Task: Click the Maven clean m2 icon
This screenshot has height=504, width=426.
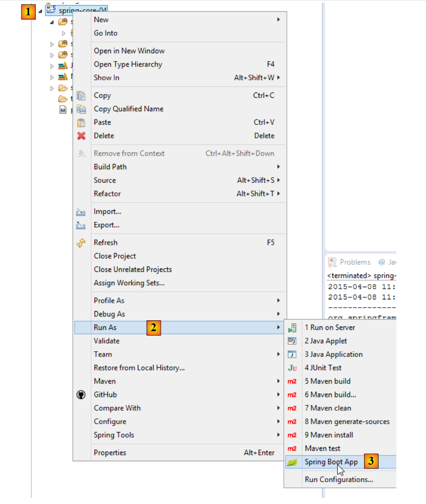Action: click(x=292, y=408)
